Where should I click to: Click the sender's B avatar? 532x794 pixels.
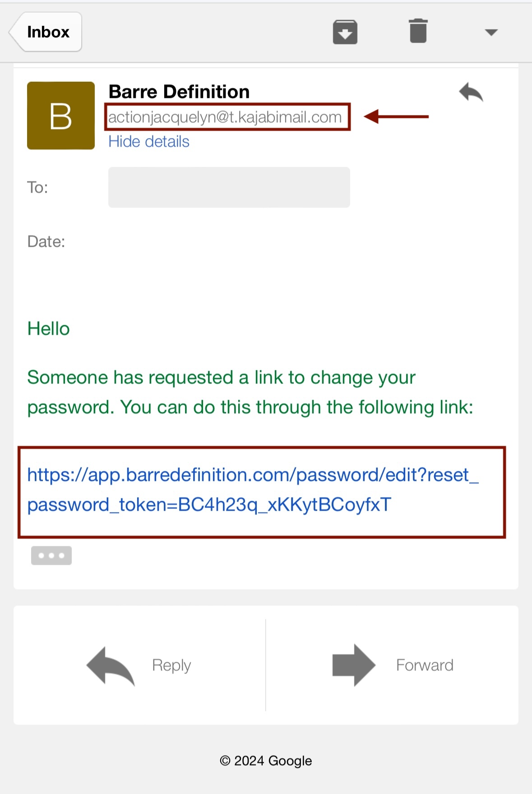click(x=61, y=115)
